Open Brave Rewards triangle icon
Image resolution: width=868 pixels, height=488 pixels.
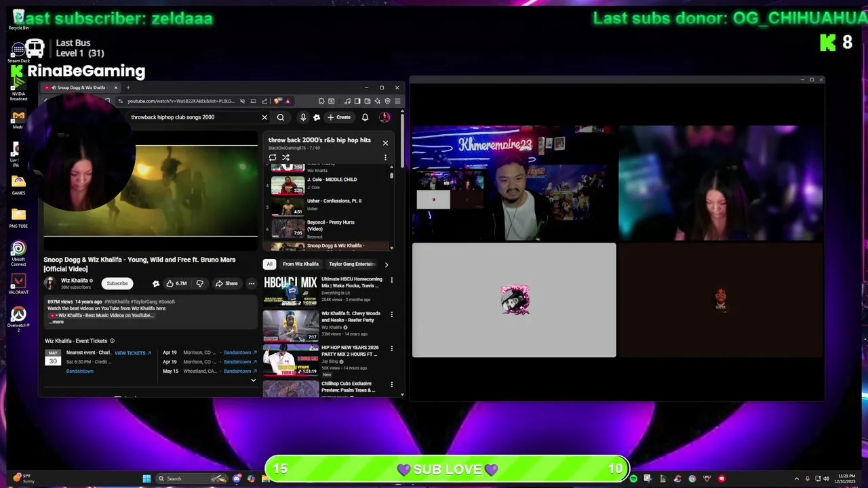click(288, 101)
